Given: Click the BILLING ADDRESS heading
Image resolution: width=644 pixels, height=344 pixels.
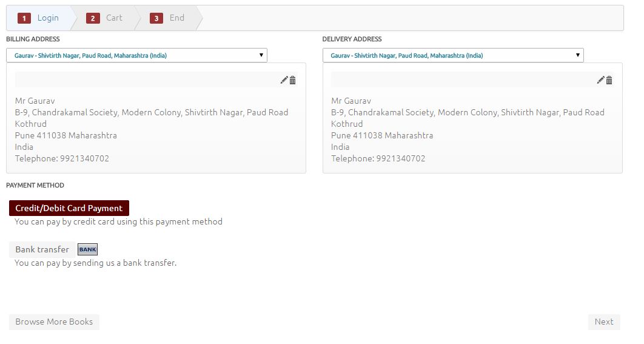Looking at the screenshot, I should (x=33, y=39).
